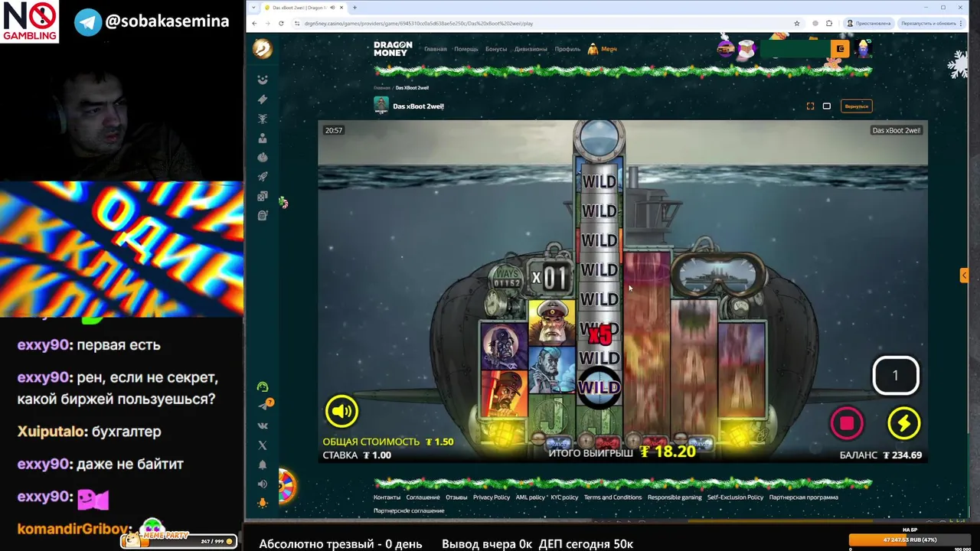This screenshot has width=980, height=551.
Task: Open the green support headset icon
Action: 263,387
